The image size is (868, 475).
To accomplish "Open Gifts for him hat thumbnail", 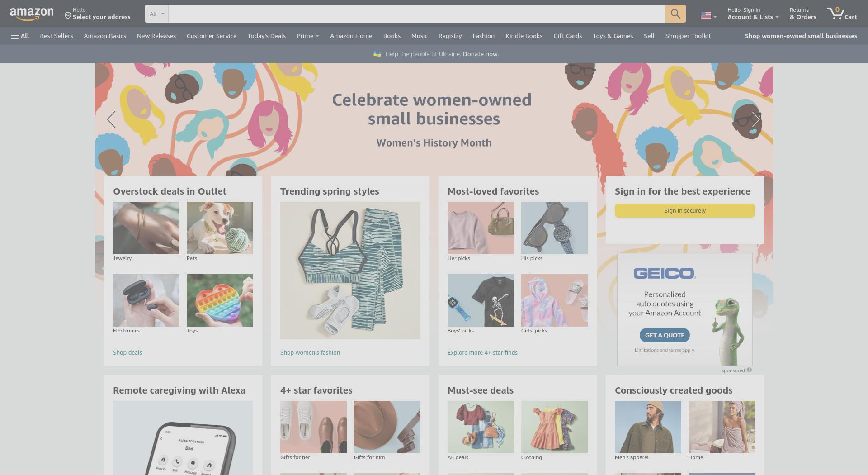I will [387, 427].
